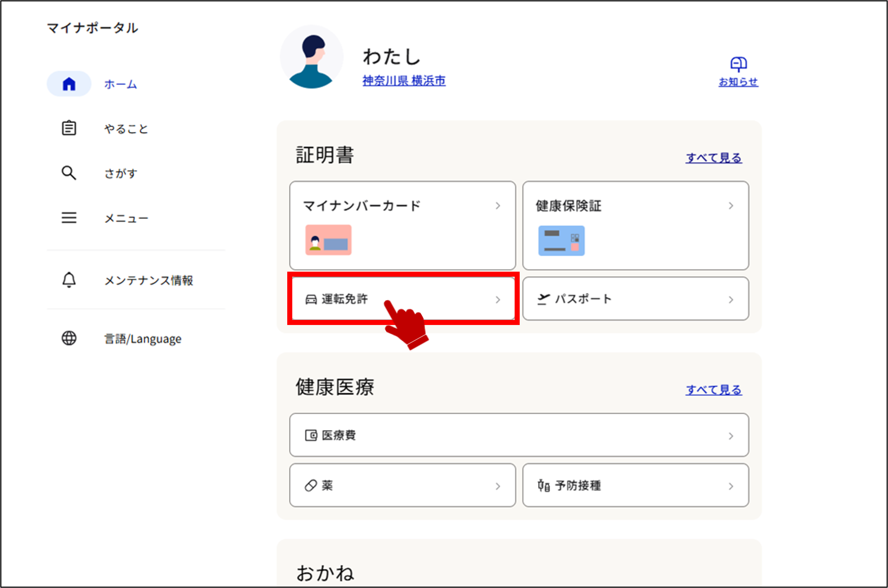The height and width of the screenshot is (588, 888).
Task: Click the globe language icon
Action: 69,338
